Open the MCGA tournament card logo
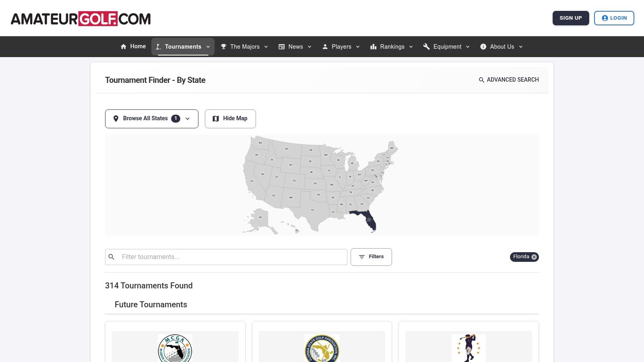 point(175,348)
